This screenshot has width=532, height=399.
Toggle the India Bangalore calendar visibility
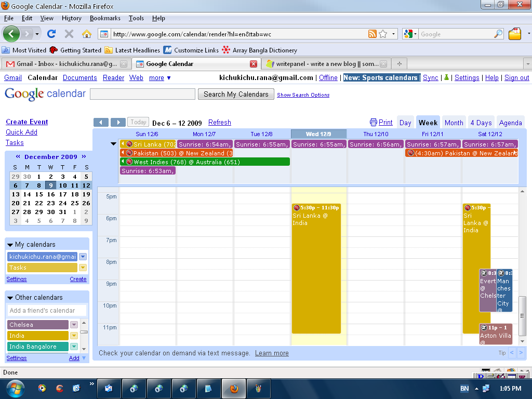click(37, 347)
